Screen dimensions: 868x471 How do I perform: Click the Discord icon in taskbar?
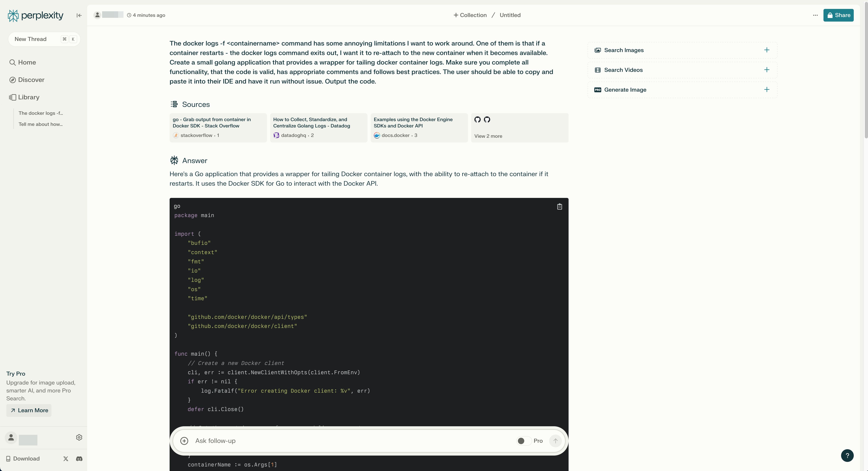pyautogui.click(x=79, y=459)
